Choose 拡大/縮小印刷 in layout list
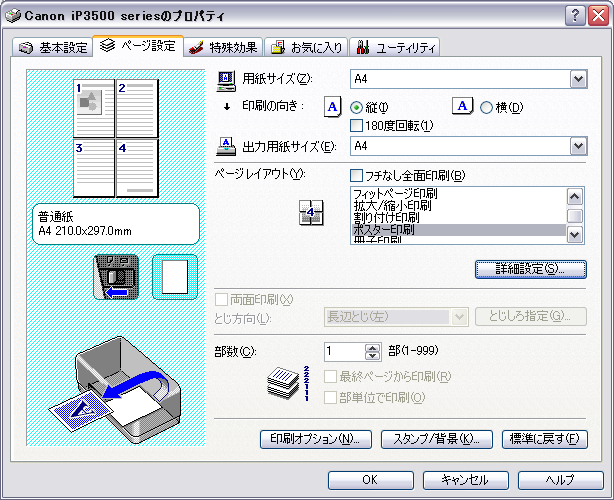The image size is (614, 500). pyautogui.click(x=459, y=206)
